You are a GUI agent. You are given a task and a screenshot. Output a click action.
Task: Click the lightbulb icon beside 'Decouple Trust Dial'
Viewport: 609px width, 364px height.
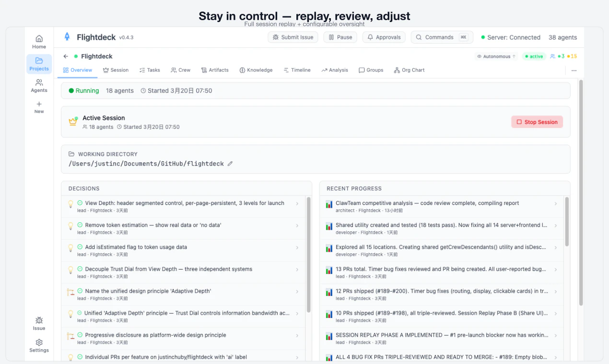click(x=70, y=270)
